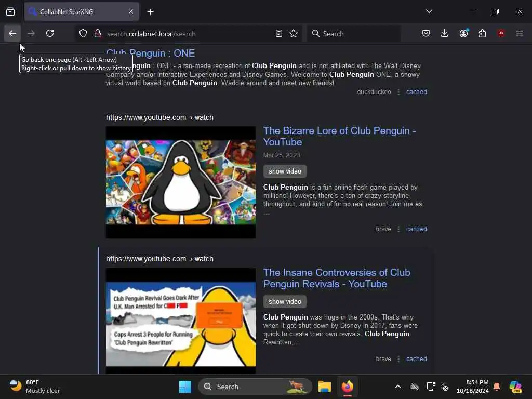The height and width of the screenshot is (399, 532).
Task: Open cached copy of Insane Controversies result
Action: click(417, 359)
